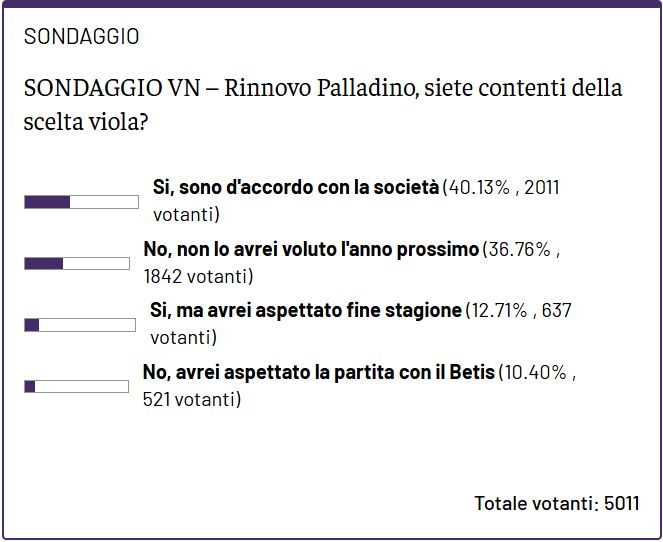Click the SONDAGGIO section header
663x542 pixels.
(x=81, y=37)
